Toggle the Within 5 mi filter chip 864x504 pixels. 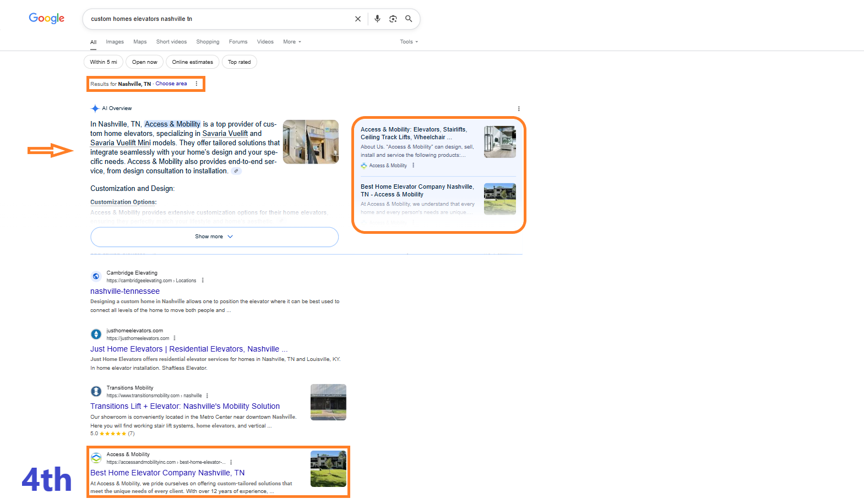[104, 62]
